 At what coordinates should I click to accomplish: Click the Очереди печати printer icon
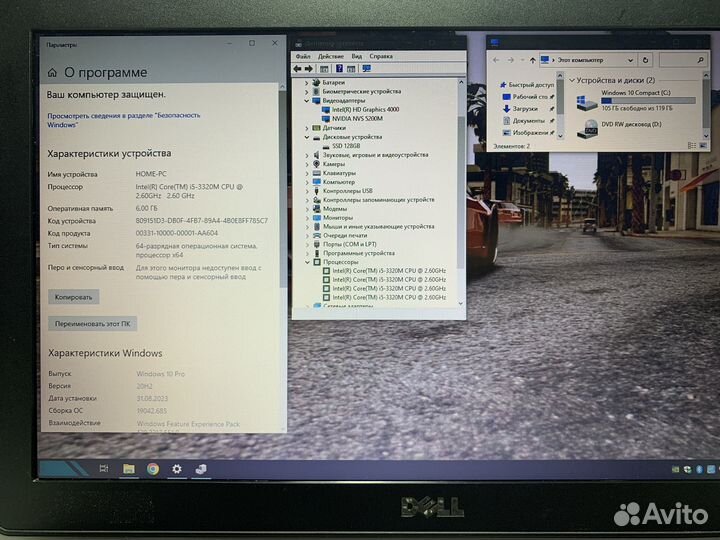pyautogui.click(x=317, y=235)
